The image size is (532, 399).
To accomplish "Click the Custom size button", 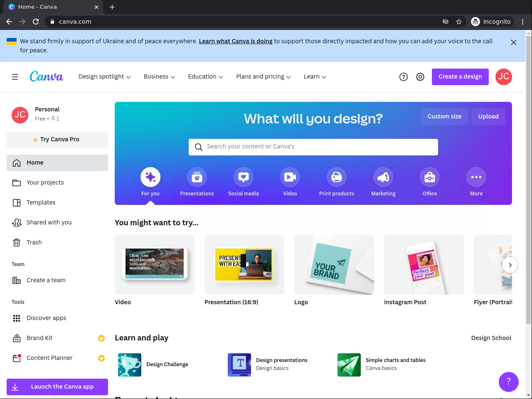I will pos(444,117).
